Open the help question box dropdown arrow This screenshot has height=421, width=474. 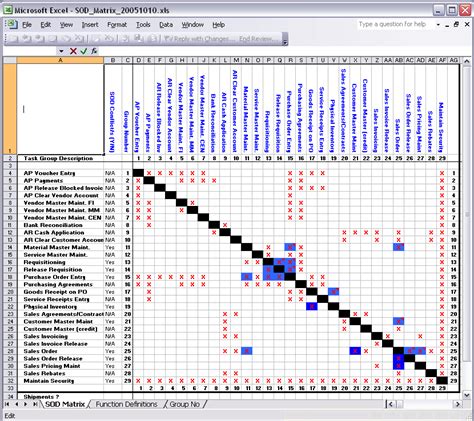(438, 25)
